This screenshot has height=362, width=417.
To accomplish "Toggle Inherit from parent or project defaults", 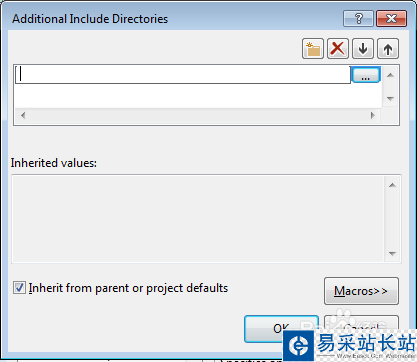I will (x=19, y=288).
